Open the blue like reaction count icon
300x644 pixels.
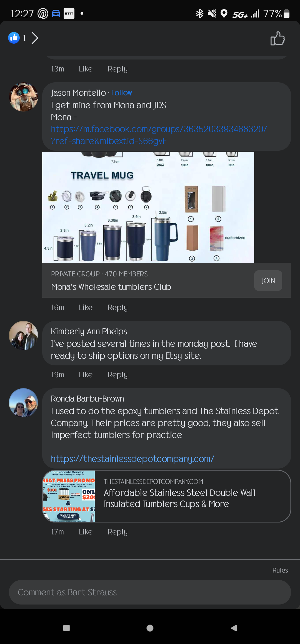pyautogui.click(x=14, y=38)
